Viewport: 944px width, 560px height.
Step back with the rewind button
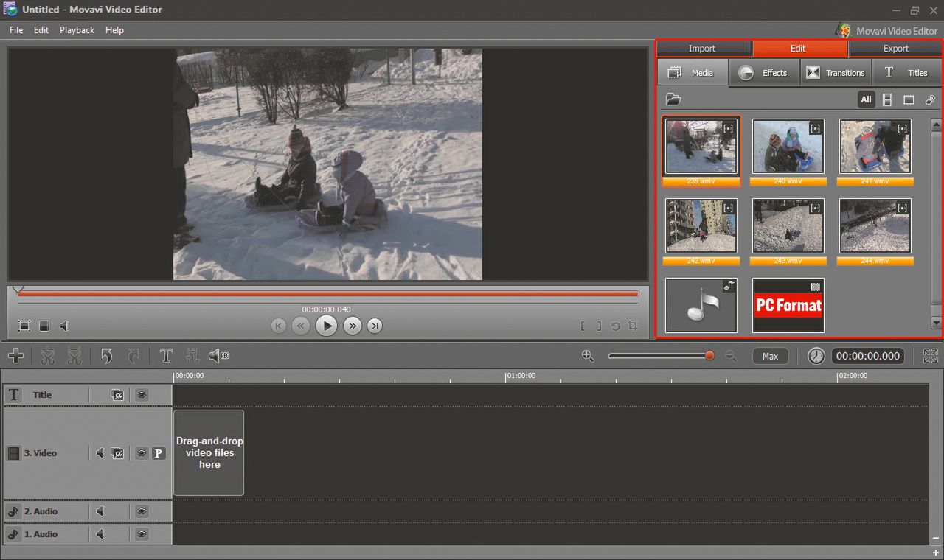tap(300, 326)
